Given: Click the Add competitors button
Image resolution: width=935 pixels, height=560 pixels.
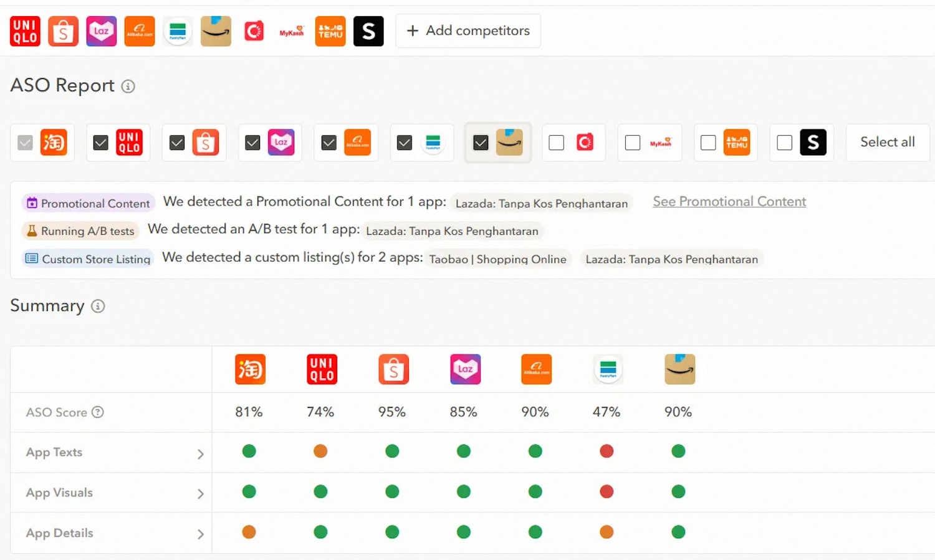Looking at the screenshot, I should pyautogui.click(x=467, y=31).
